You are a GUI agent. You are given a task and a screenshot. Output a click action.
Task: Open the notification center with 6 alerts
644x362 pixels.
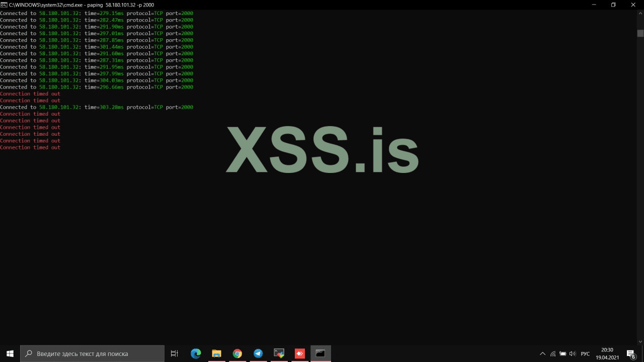pyautogui.click(x=630, y=354)
